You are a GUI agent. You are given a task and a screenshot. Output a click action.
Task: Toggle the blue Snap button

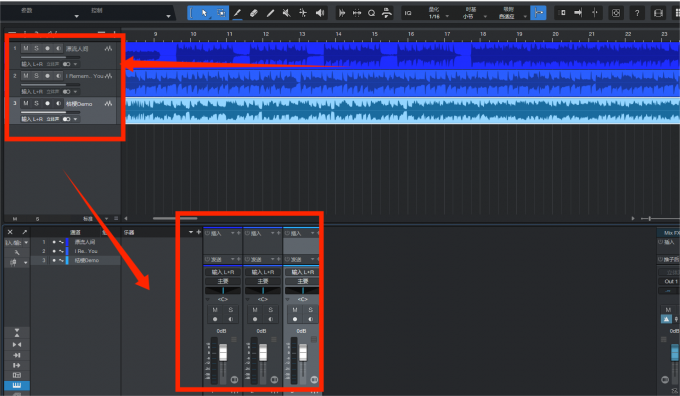tap(538, 13)
